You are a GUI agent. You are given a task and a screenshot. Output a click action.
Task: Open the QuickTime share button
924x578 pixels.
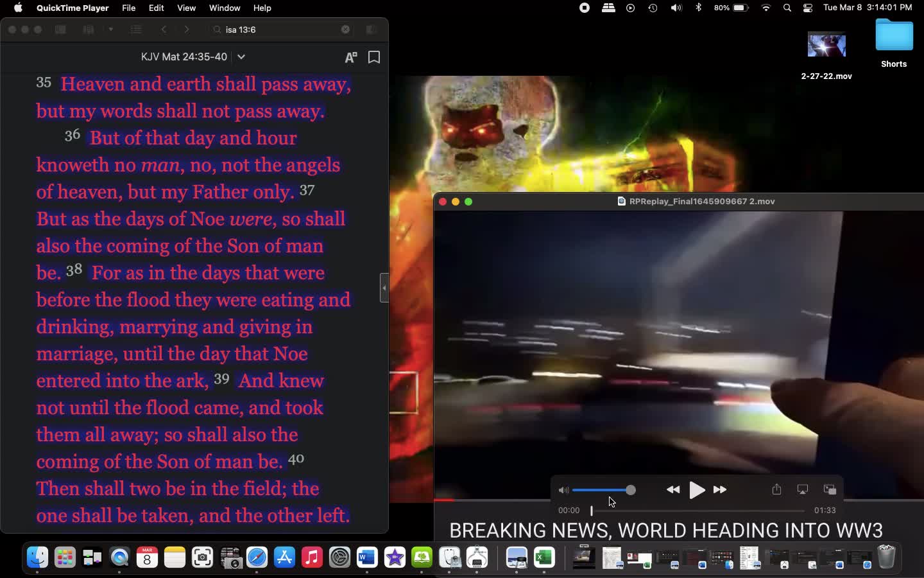click(x=776, y=489)
